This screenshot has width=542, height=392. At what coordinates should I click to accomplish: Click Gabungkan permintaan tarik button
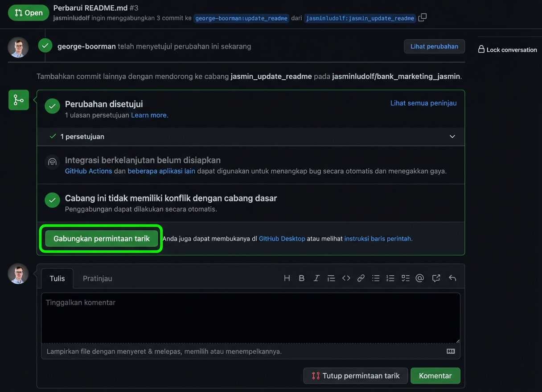[102, 238]
